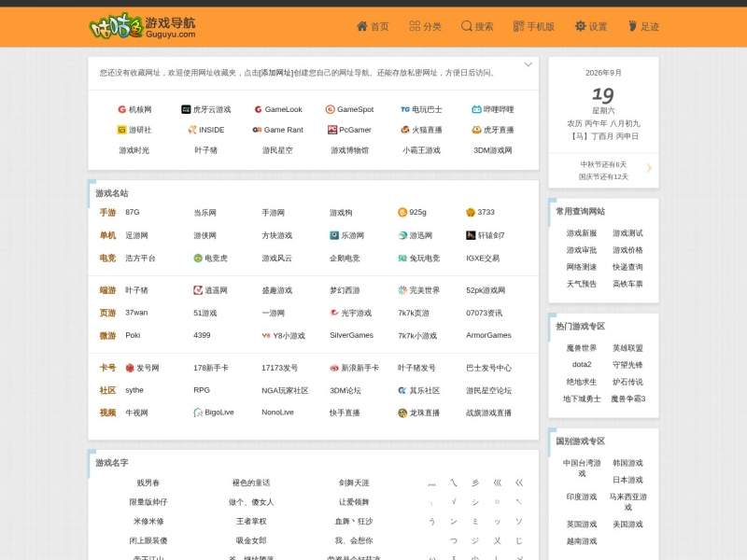This screenshot has height=560, width=747.
Task: Collapse the favorites panel chevron
Action: point(528,64)
